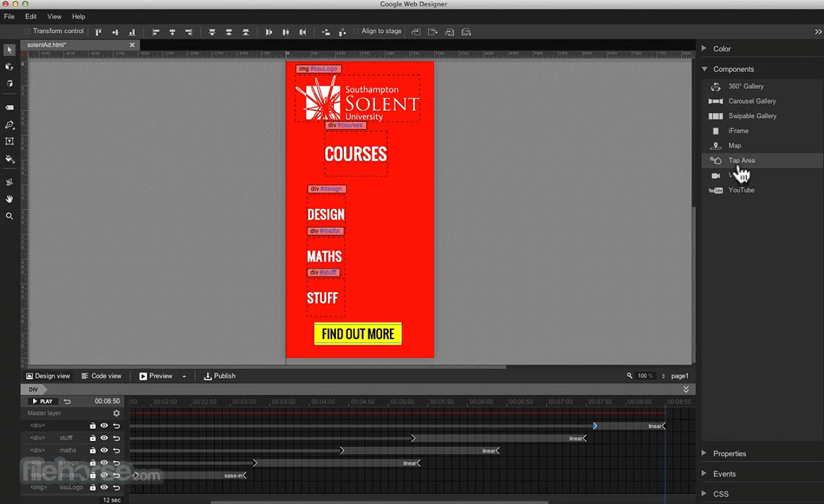Screen dimensions: 824x504
Task: Click the DIV breadcrumb in timeline
Action: coord(33,390)
